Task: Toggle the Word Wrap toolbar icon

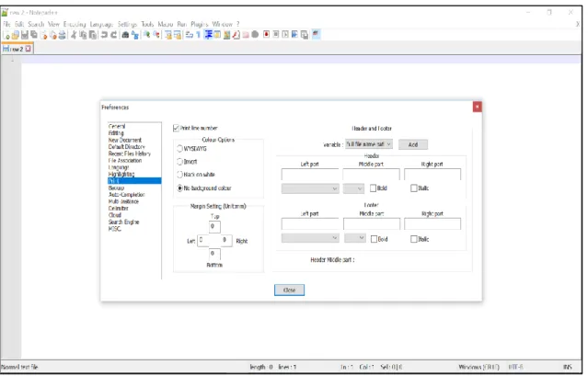Action: point(190,35)
